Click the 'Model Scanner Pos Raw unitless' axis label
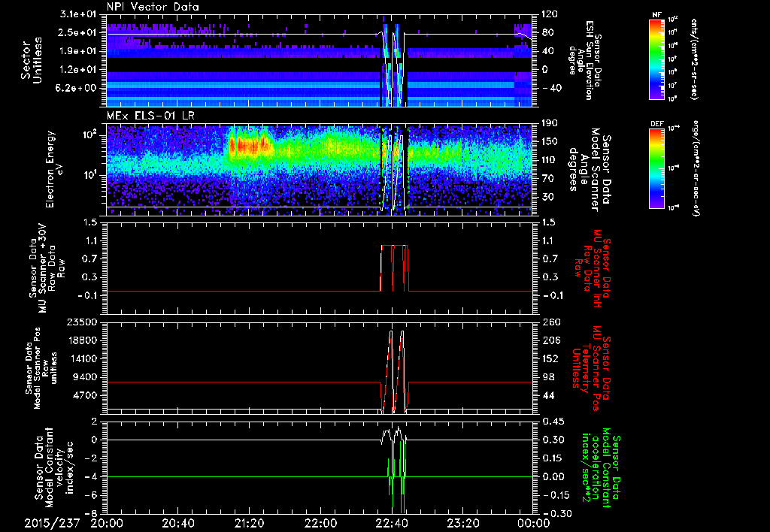 click(41, 368)
